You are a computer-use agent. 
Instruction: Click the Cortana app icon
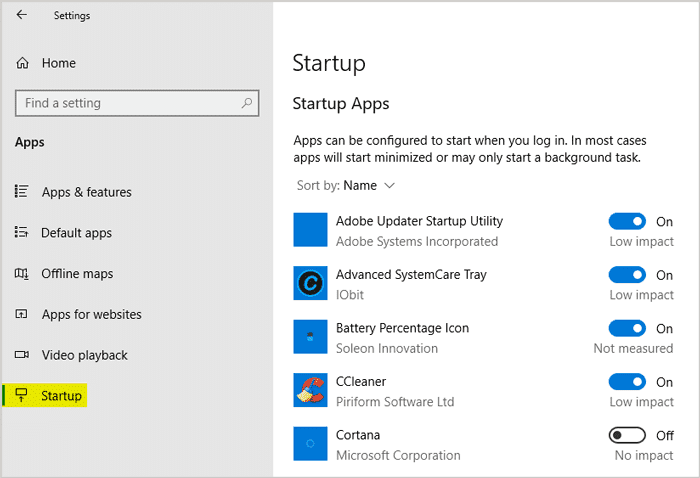[310, 444]
